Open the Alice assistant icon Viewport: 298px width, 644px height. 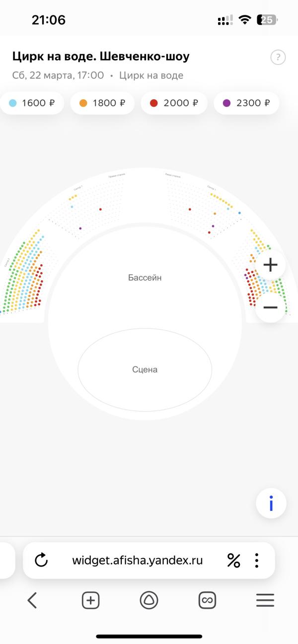coord(149,601)
